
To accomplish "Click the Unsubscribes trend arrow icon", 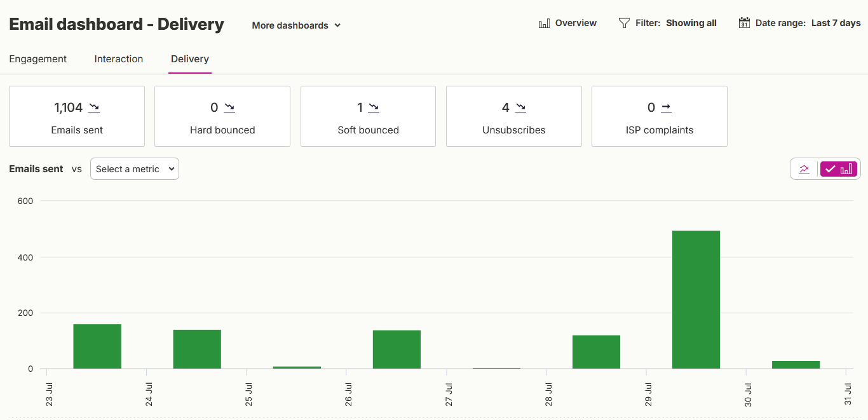I will tap(520, 107).
